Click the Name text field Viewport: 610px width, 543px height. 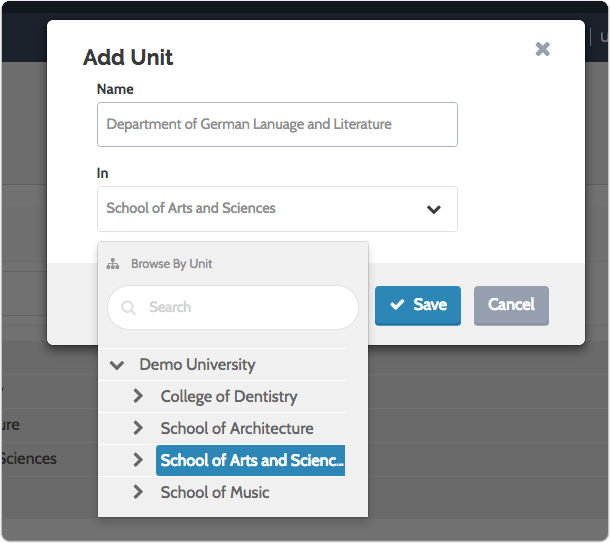click(x=277, y=125)
